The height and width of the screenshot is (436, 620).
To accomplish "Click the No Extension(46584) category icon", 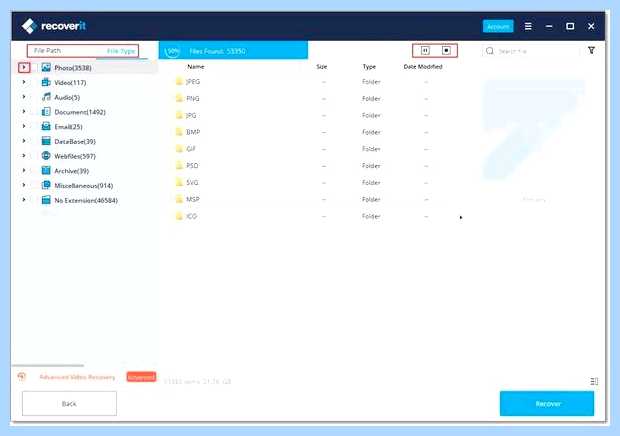I will 46,200.
